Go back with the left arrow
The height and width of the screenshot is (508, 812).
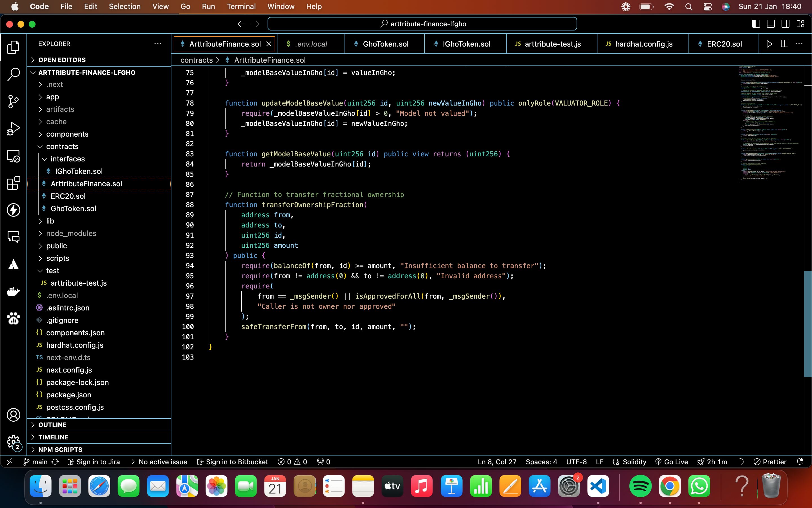pos(241,24)
